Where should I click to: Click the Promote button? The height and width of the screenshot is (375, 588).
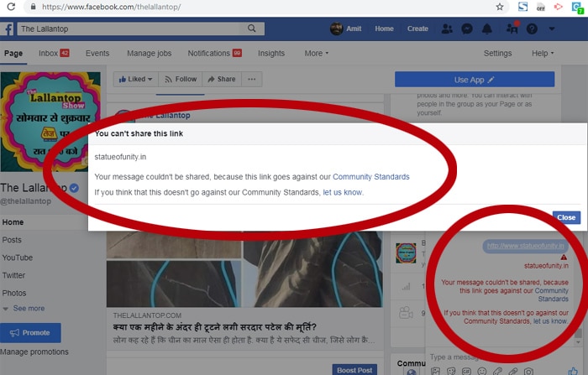tap(30, 333)
